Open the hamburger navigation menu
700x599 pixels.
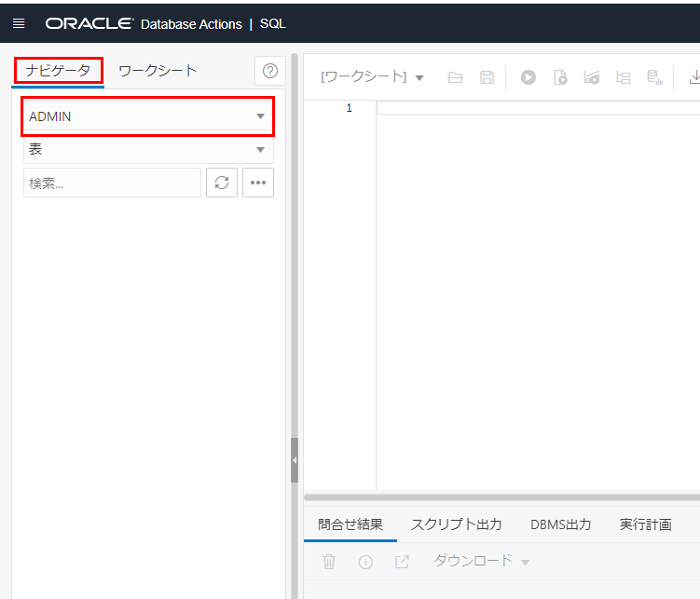coord(19,23)
